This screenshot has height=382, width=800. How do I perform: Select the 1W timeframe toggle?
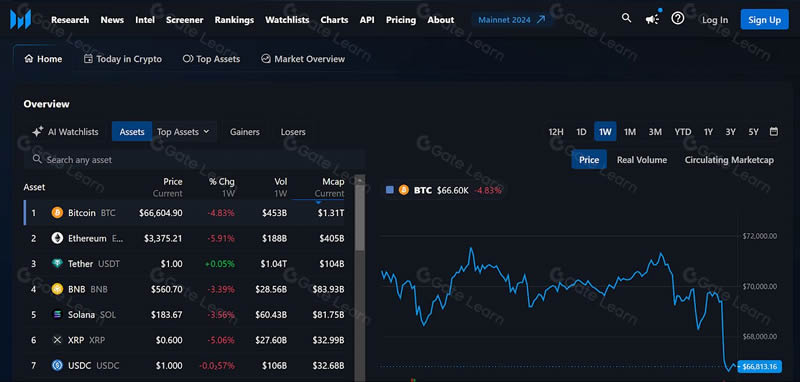pos(605,132)
